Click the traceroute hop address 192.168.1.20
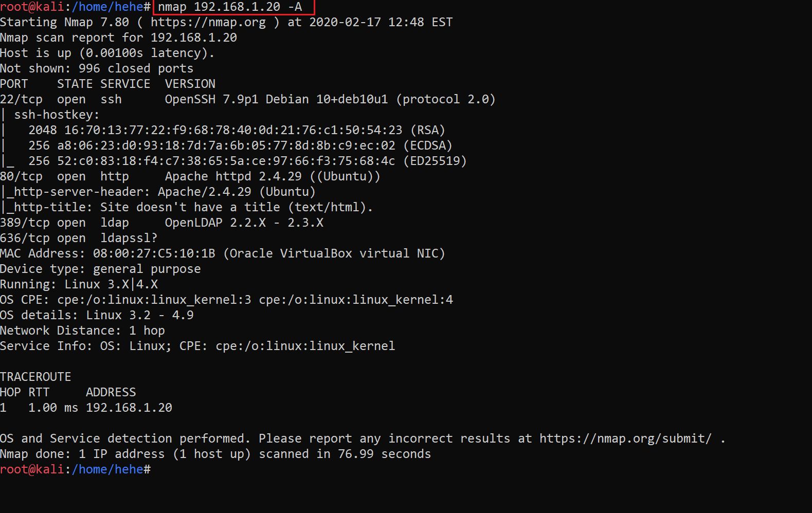 (x=129, y=408)
